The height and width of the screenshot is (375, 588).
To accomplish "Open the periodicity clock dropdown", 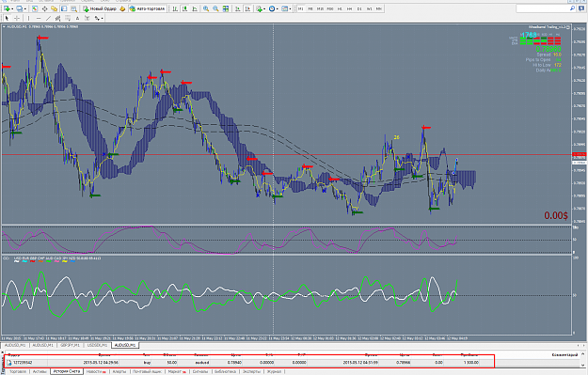I will (x=274, y=8).
